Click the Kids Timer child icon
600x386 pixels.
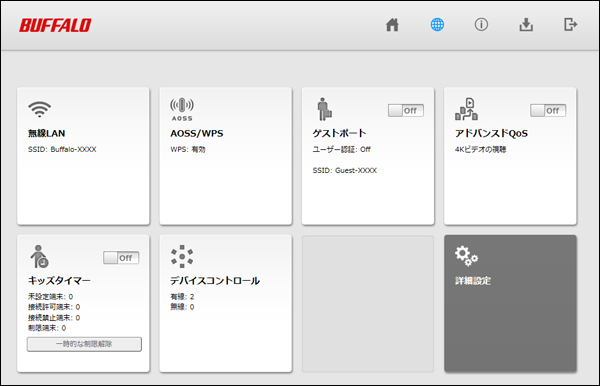tap(39, 256)
